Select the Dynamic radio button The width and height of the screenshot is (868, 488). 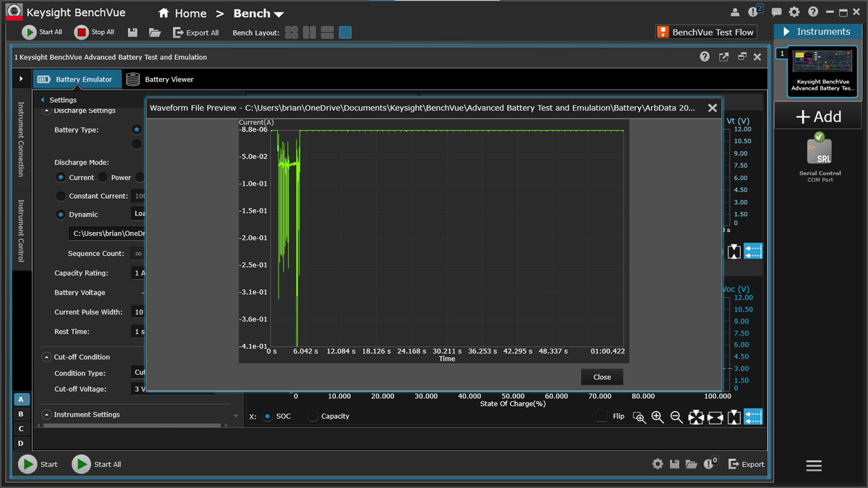pyautogui.click(x=61, y=215)
